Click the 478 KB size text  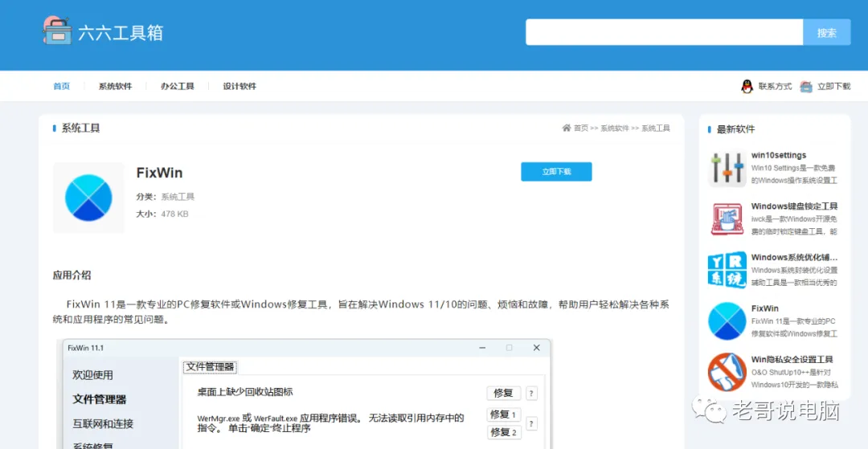coord(175,214)
